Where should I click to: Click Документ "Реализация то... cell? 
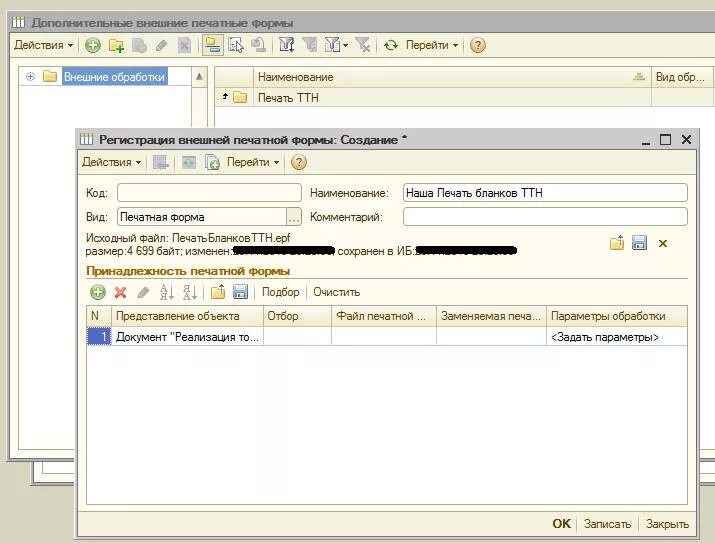tap(187, 337)
